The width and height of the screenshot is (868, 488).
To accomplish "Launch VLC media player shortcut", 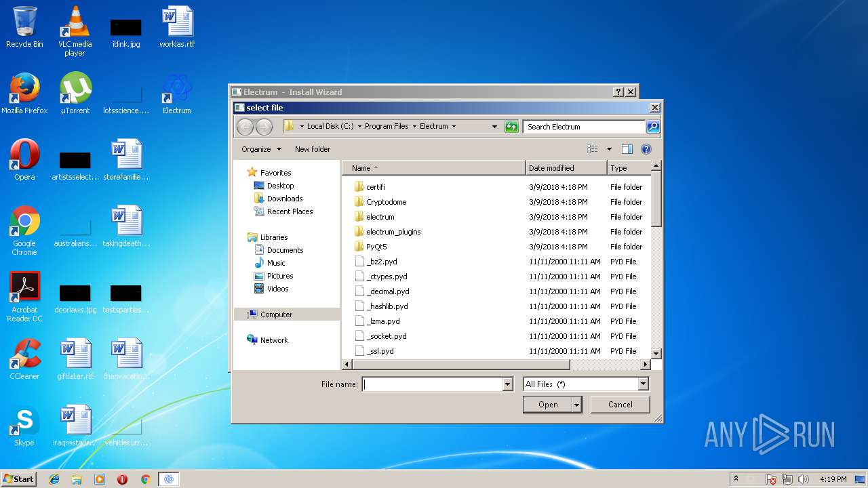I will coord(75,31).
